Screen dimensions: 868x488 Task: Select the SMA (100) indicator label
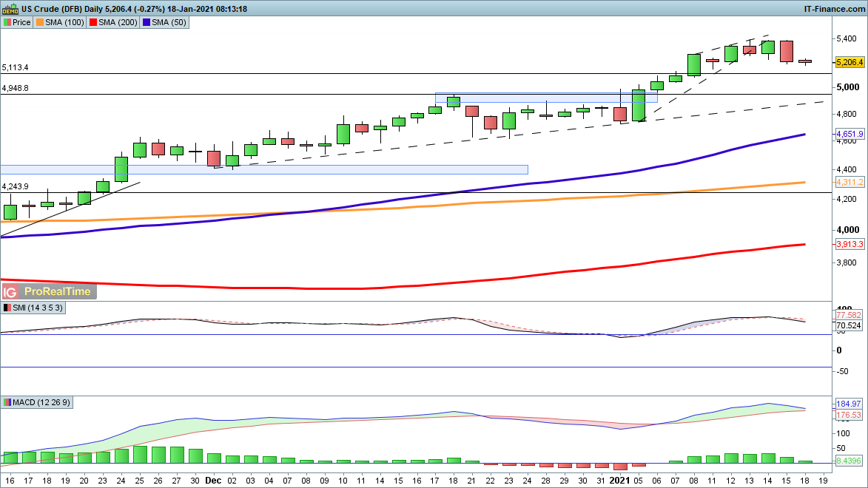(64, 22)
